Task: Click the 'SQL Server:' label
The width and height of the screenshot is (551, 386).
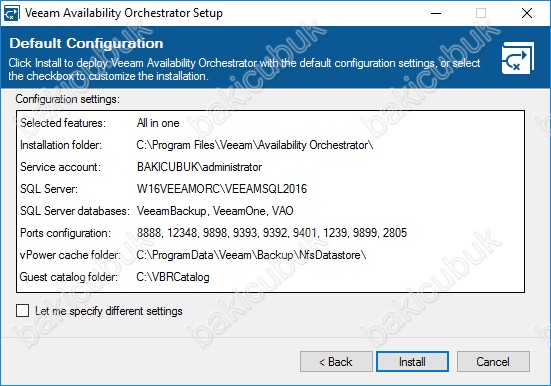Action: [49, 189]
